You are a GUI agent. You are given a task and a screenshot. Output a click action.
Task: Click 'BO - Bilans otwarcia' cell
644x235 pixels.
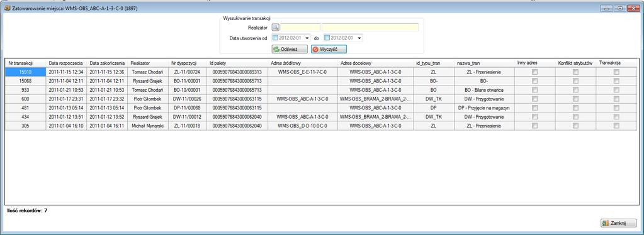click(484, 90)
